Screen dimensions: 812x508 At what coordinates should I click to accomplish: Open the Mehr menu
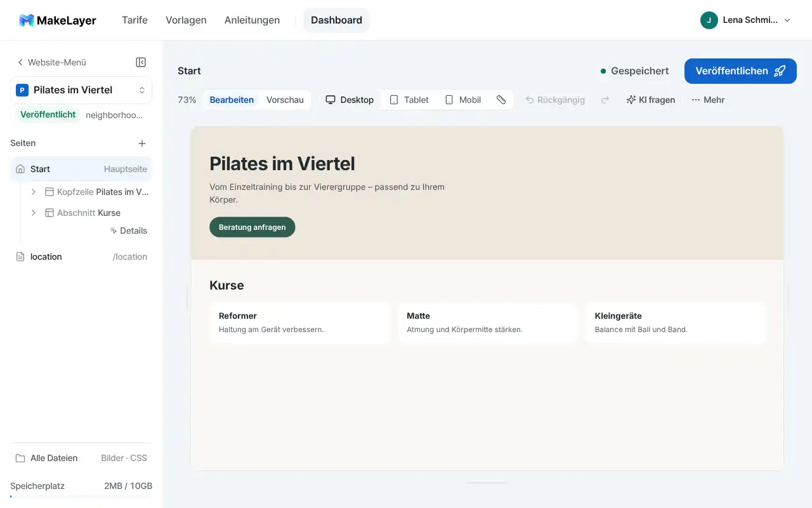[x=708, y=100]
